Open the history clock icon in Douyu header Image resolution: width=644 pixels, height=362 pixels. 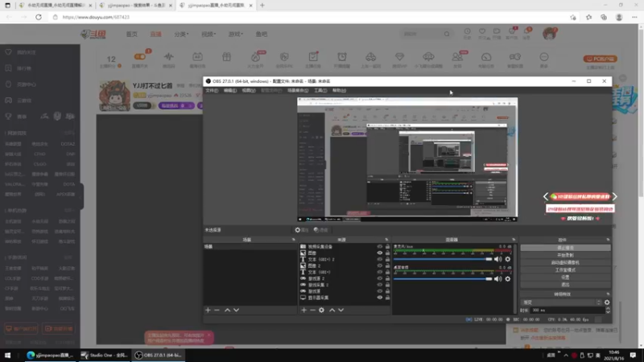click(468, 33)
